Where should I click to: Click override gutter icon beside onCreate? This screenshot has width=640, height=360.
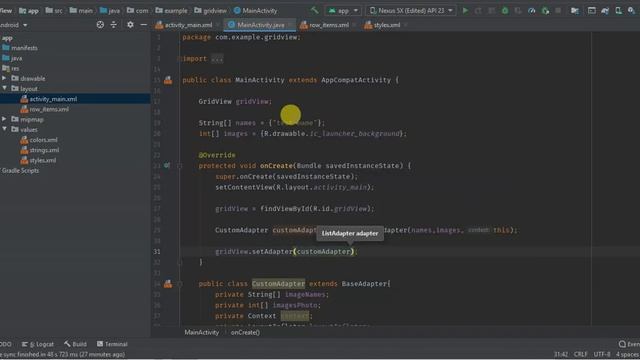[167, 165]
